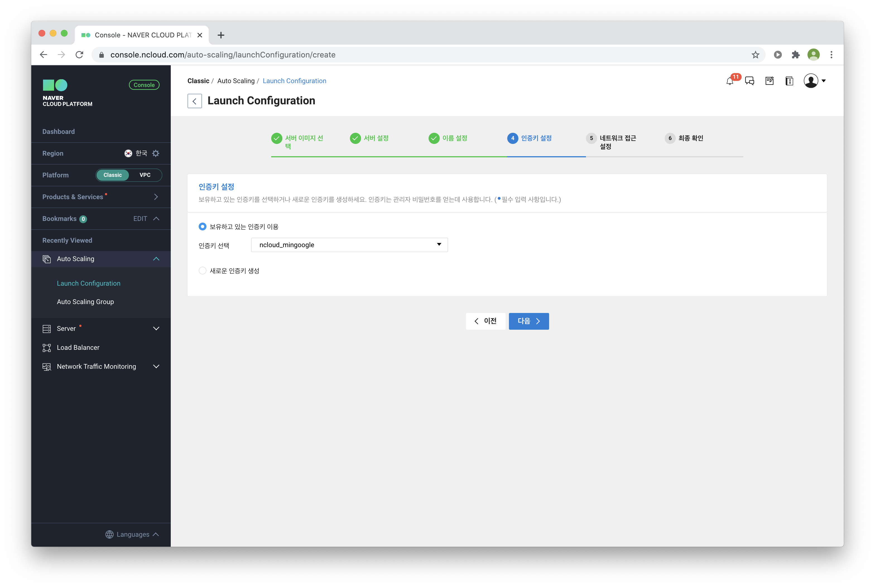Open Auto Scaling Group menu item
875x588 pixels.
pyautogui.click(x=85, y=302)
